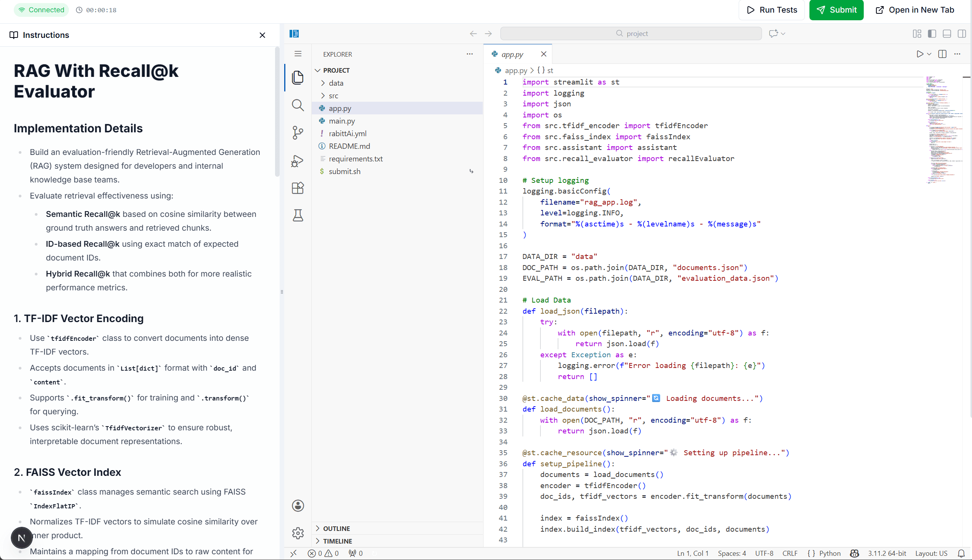Toggle the Secondary Side Bar
Screen dimensions: 972x560
tap(962, 34)
